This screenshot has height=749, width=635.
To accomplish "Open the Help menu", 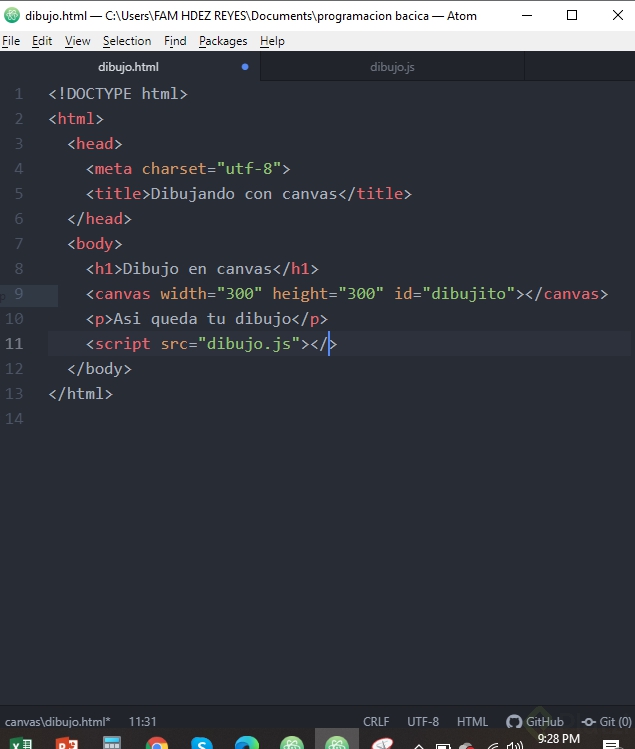I will [x=272, y=41].
